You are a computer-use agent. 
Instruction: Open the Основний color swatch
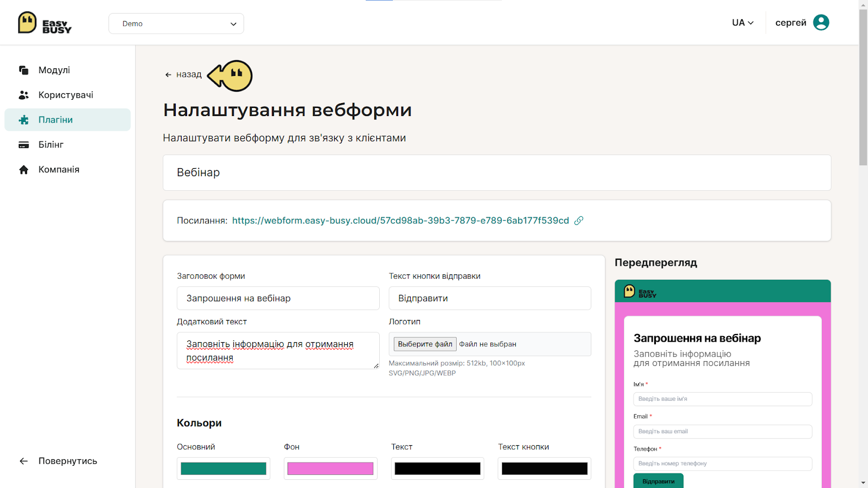coord(224,468)
